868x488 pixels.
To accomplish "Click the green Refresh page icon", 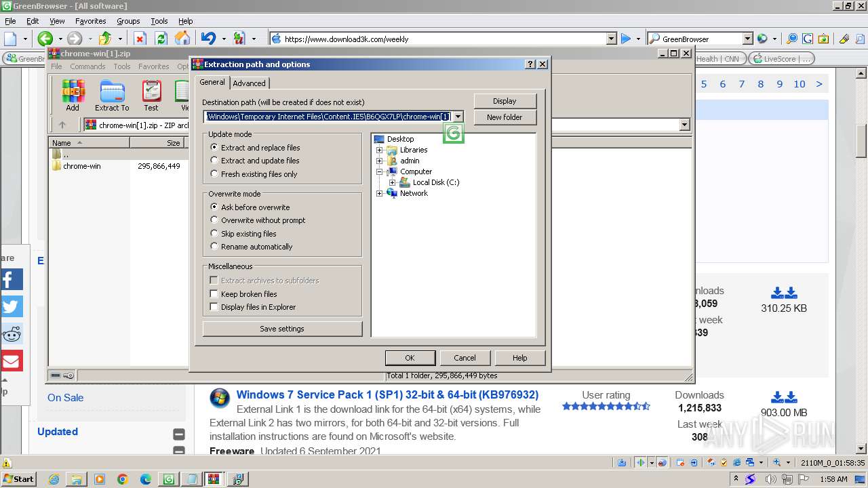I will coord(161,39).
